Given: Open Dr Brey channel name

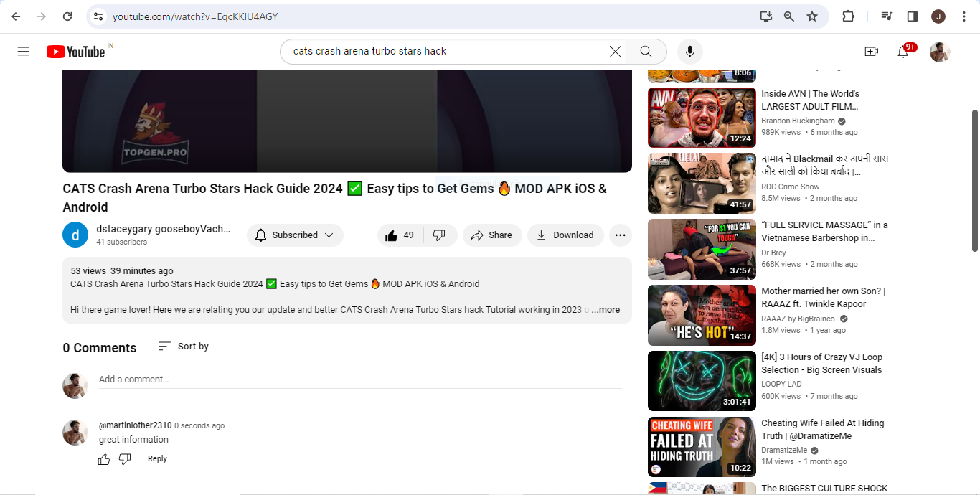Looking at the screenshot, I should pyautogui.click(x=774, y=253).
